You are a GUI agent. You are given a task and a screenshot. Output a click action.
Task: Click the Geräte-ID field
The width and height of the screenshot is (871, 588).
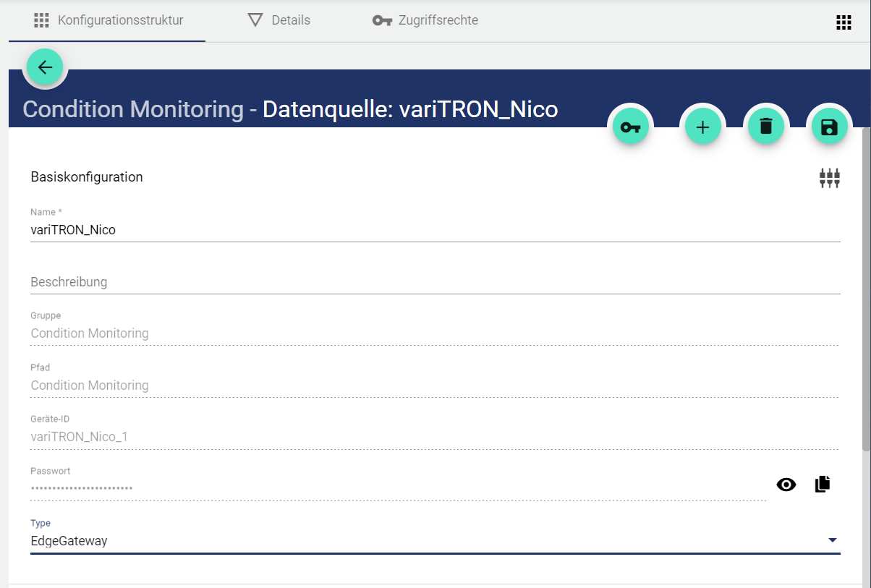434,437
